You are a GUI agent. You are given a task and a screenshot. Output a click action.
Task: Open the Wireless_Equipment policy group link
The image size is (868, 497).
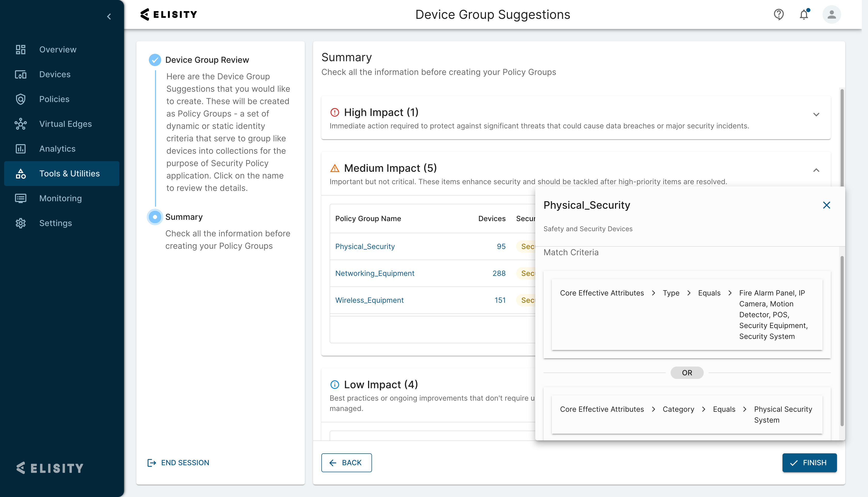coord(369,300)
